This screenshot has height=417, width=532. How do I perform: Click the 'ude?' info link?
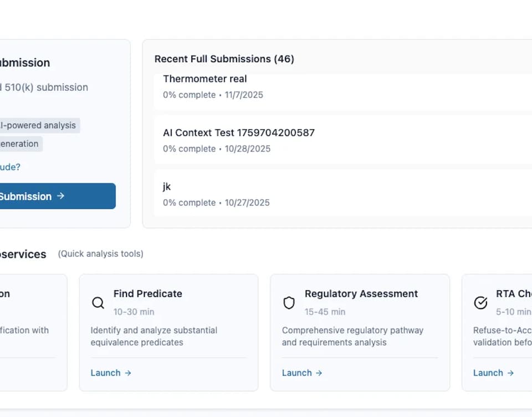[x=10, y=167]
